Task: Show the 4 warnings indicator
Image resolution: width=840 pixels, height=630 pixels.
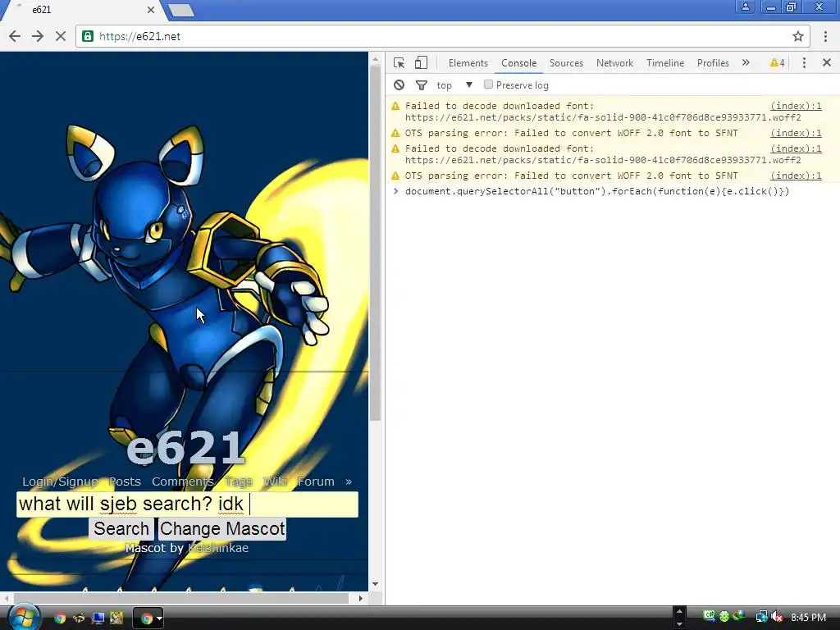Action: 778,62
